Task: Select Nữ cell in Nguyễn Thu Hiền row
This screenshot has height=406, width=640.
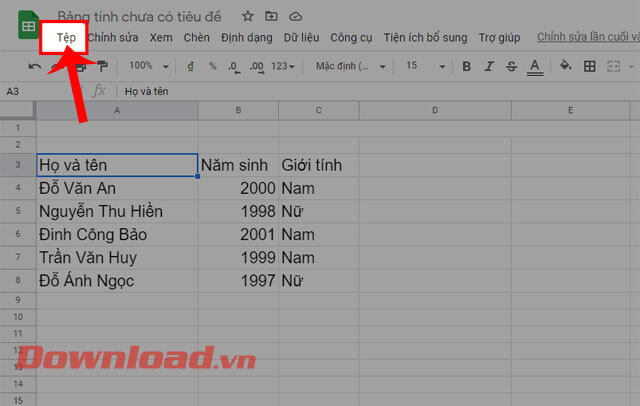Action: coord(318,211)
